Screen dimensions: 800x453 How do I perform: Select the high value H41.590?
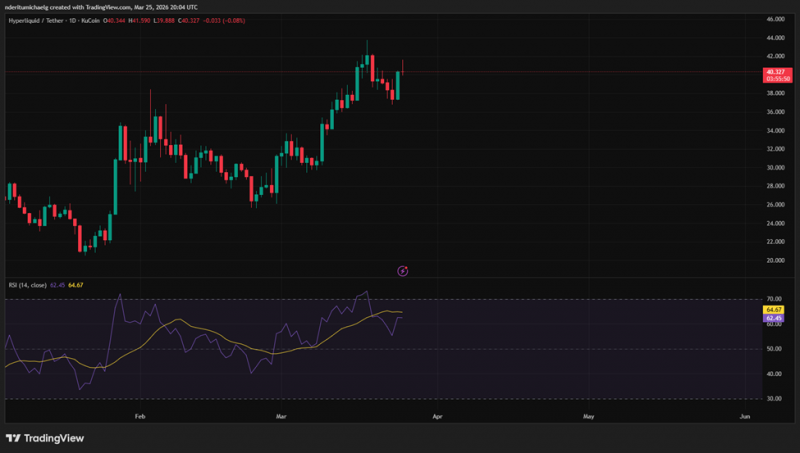click(139, 21)
